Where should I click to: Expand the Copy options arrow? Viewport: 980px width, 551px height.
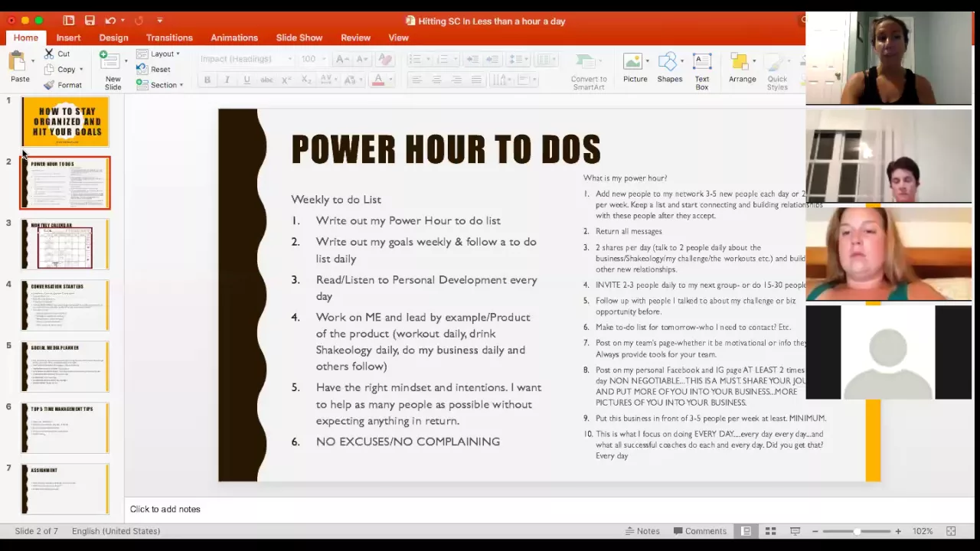[x=81, y=70]
